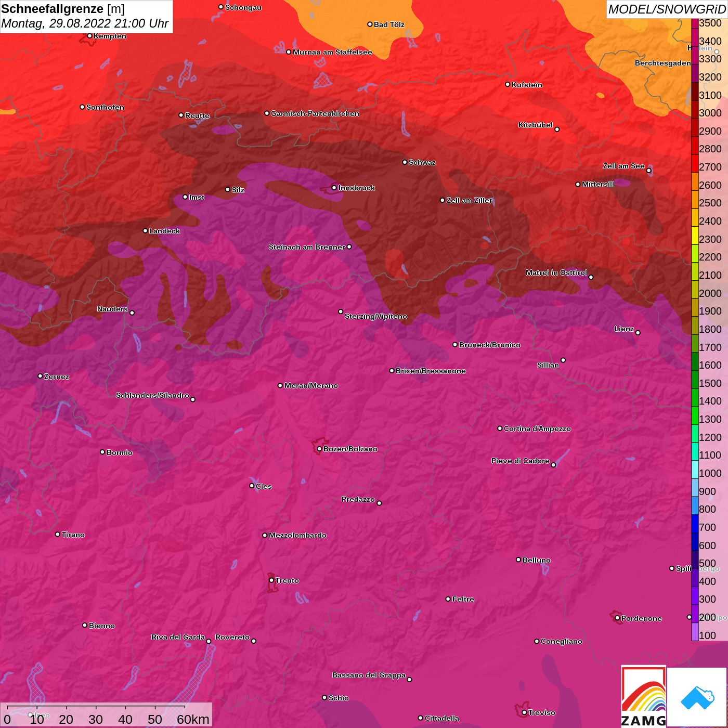Select Steinach am Brenner label
The width and height of the screenshot is (728, 728).
pyautogui.click(x=307, y=247)
